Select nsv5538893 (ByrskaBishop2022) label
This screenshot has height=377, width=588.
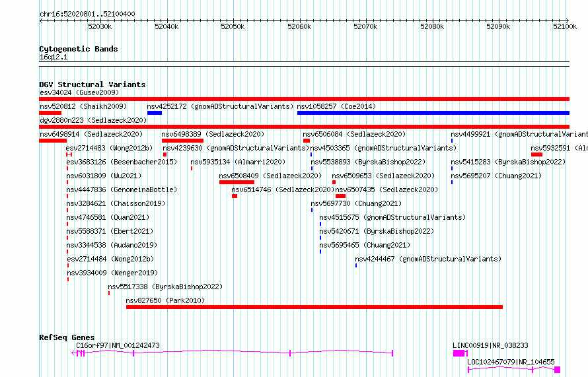click(x=368, y=162)
